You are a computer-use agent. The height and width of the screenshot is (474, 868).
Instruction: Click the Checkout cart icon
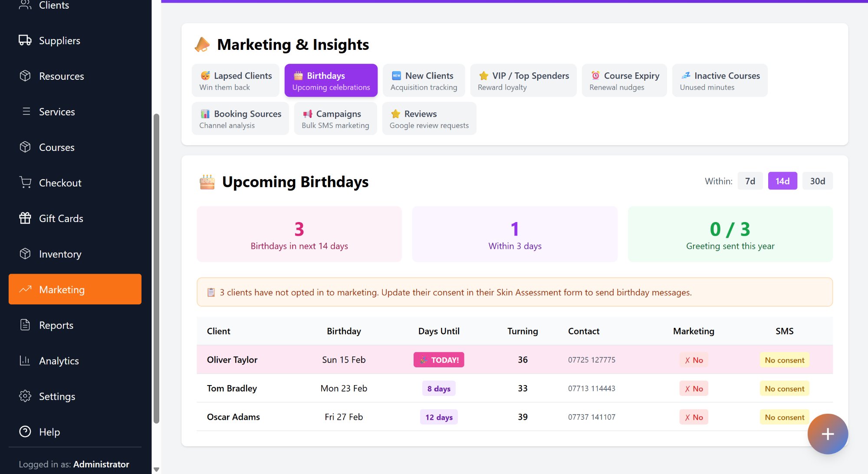click(25, 183)
